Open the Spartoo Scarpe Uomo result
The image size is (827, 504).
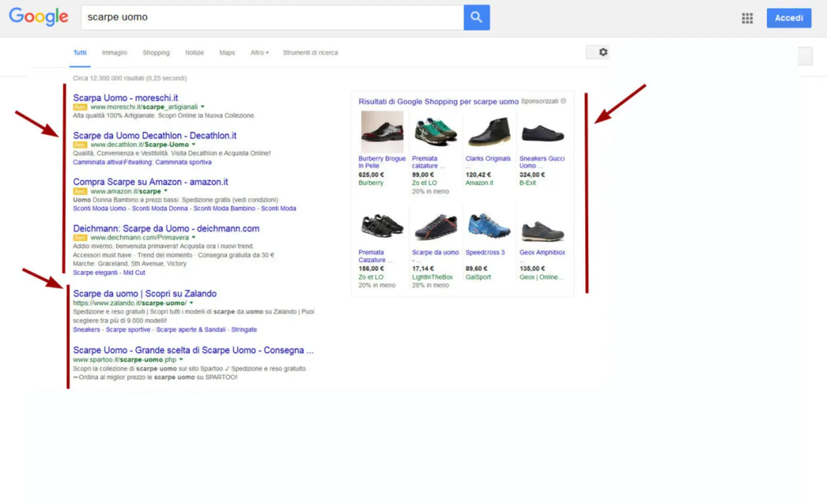(193, 350)
